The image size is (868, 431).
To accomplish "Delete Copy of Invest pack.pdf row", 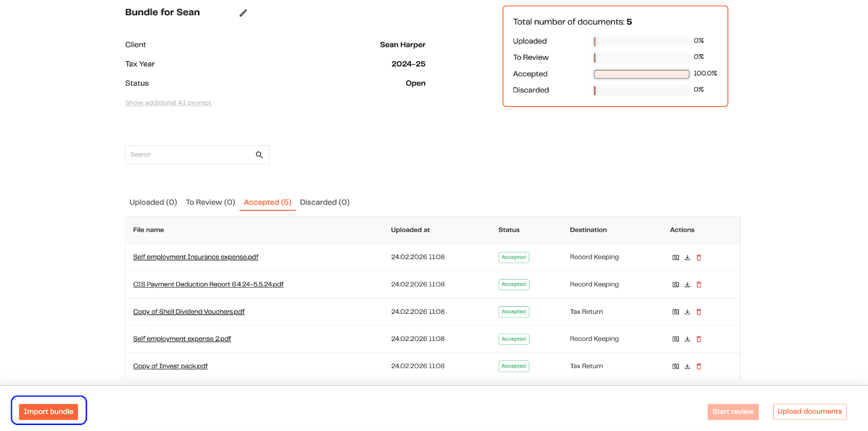I will 699,366.
